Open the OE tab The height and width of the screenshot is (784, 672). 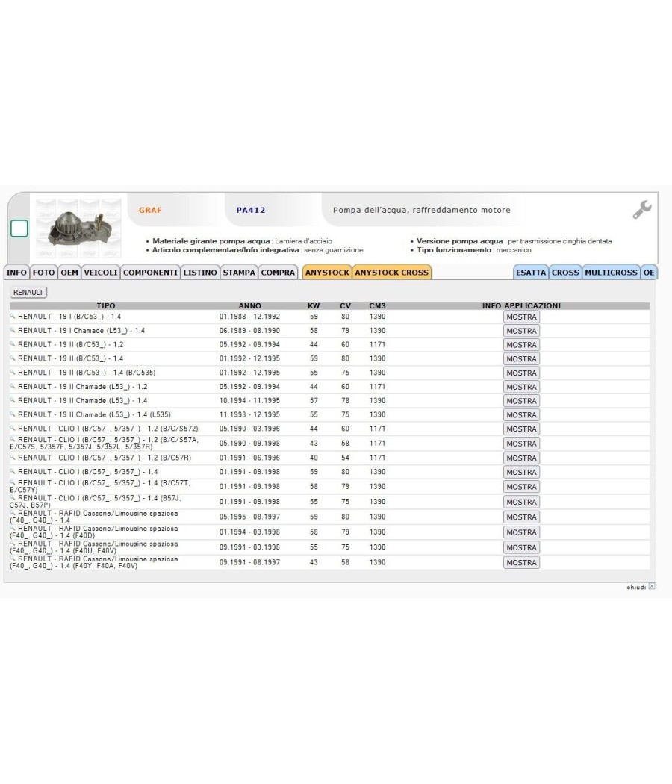(649, 273)
